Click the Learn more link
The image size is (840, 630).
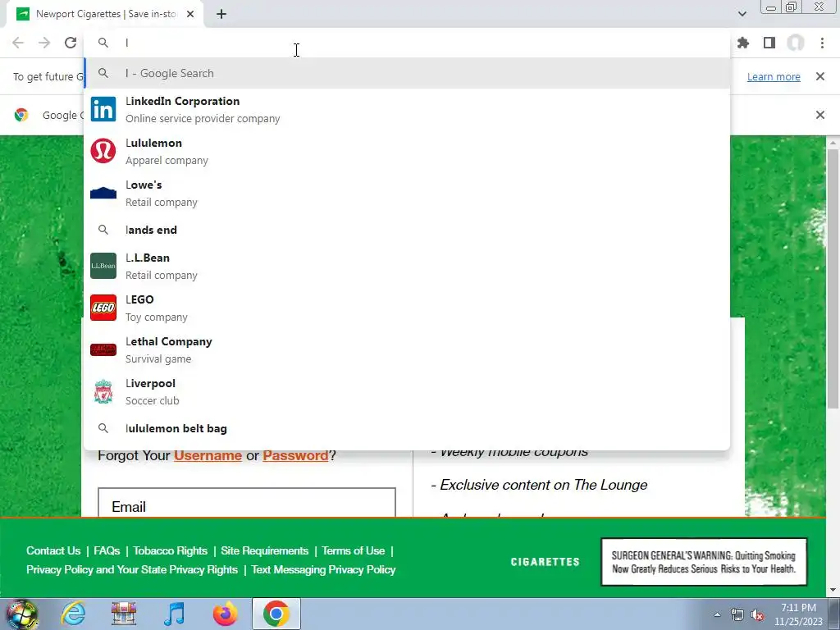coord(774,76)
